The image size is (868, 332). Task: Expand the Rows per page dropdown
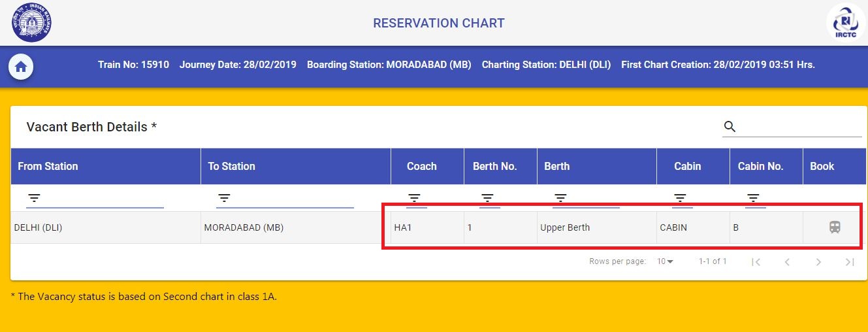tap(666, 261)
